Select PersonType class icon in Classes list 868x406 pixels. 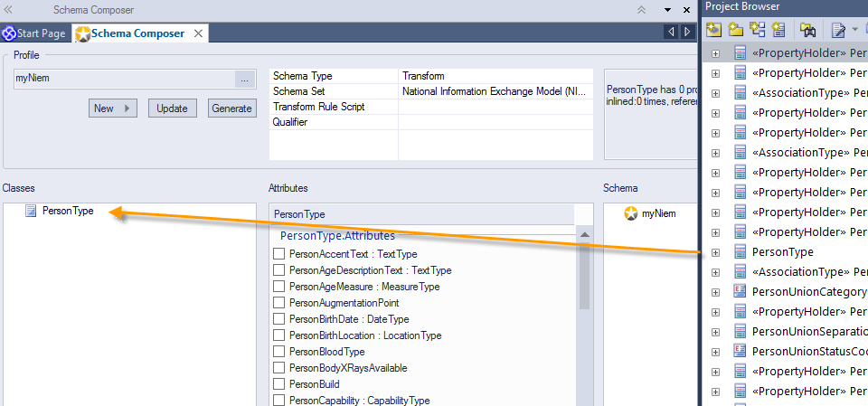tap(31, 211)
